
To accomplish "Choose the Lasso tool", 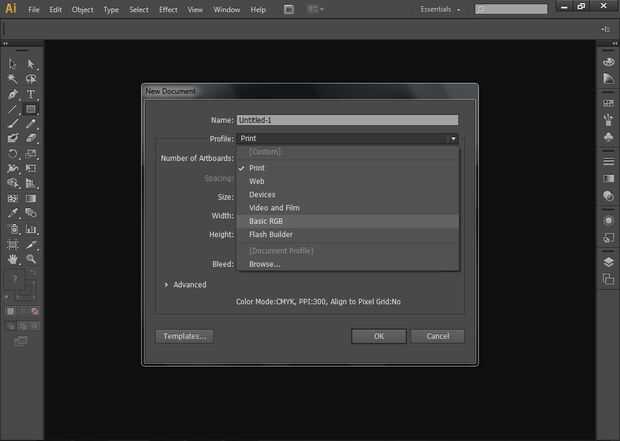I will pos(31,79).
